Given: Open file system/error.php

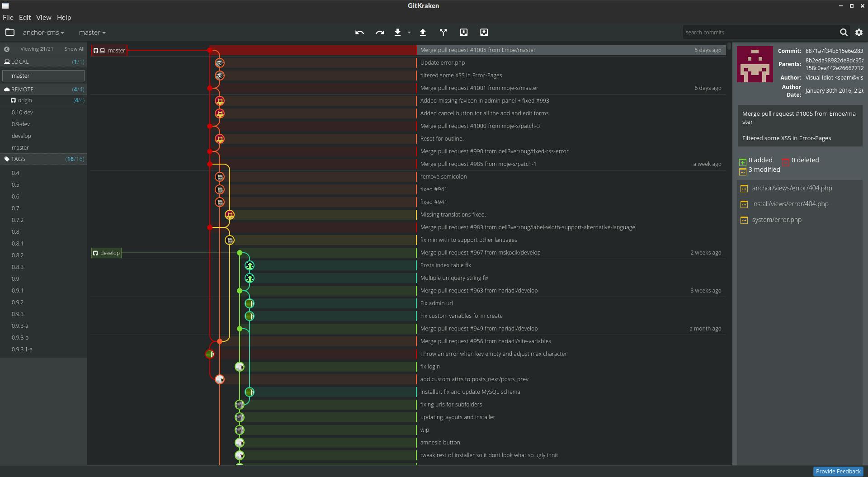Looking at the screenshot, I should tap(777, 220).
